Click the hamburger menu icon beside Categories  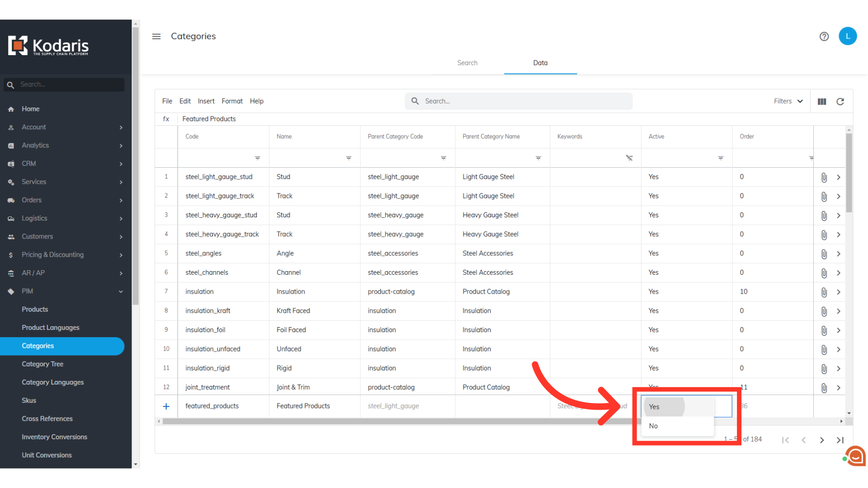(x=156, y=36)
